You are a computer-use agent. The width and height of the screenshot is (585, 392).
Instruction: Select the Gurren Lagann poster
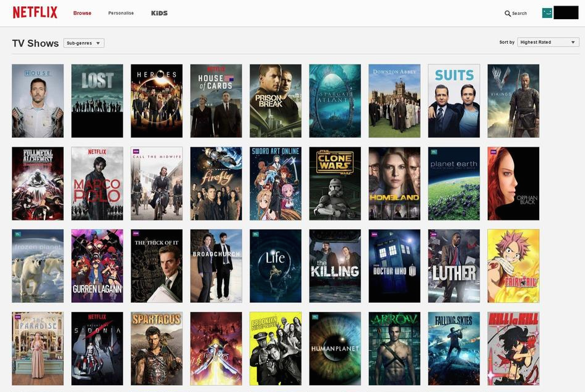tap(97, 266)
